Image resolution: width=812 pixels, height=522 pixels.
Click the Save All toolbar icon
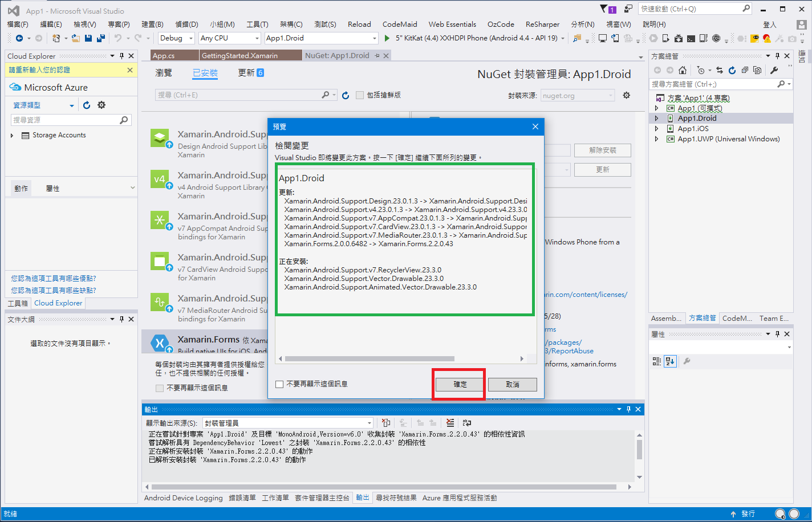101,38
